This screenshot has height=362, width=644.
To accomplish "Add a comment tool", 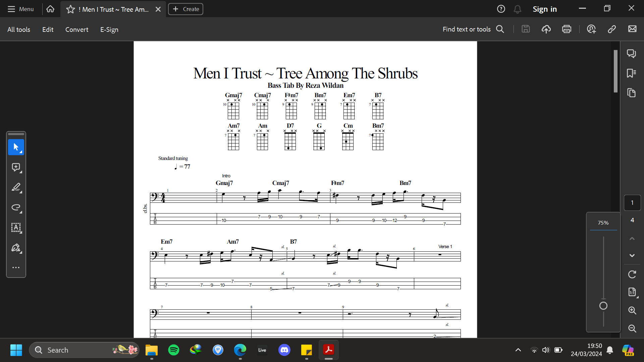I will pyautogui.click(x=16, y=167).
